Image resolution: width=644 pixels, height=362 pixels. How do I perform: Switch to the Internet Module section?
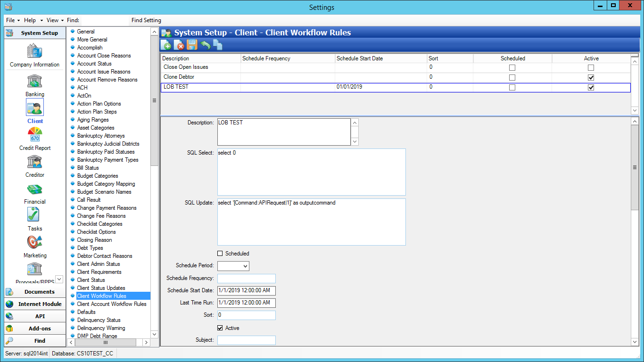(x=35, y=304)
